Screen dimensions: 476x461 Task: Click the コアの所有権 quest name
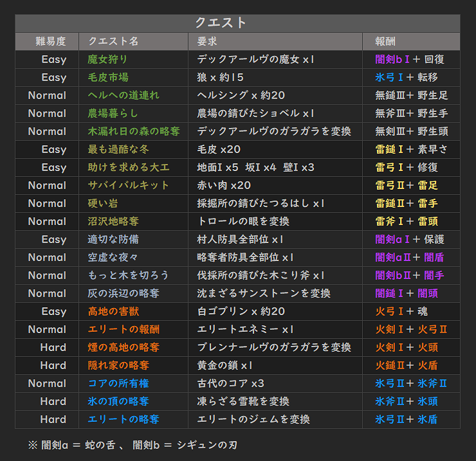coord(118,383)
